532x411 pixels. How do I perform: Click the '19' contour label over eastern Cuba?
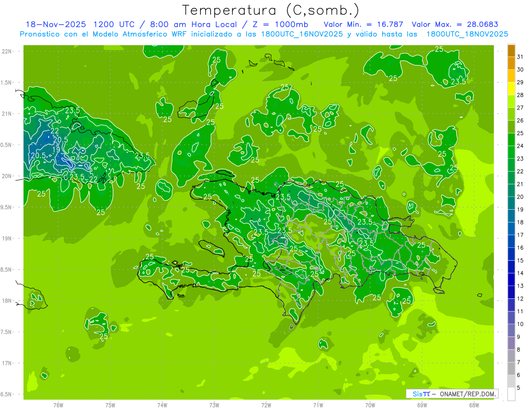pos(56,149)
